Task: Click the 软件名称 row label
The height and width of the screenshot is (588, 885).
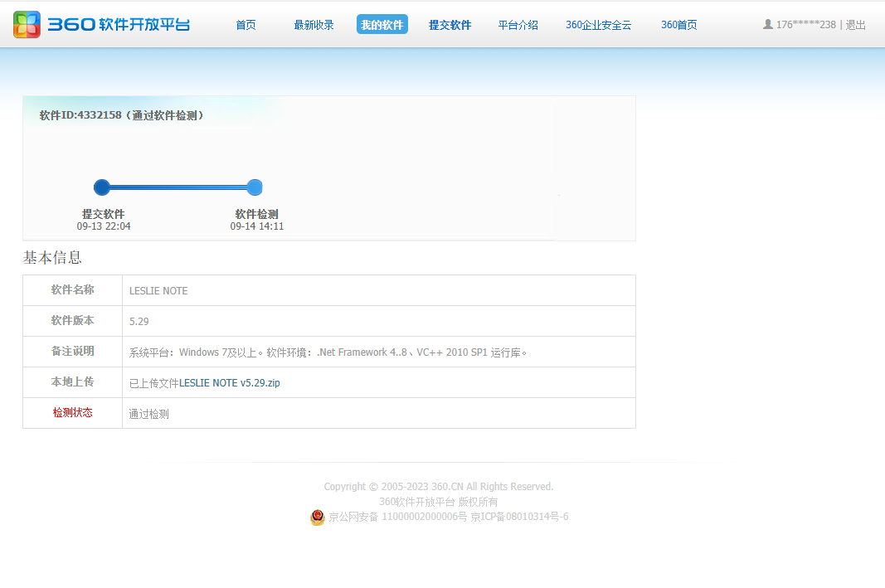Action: click(72, 289)
